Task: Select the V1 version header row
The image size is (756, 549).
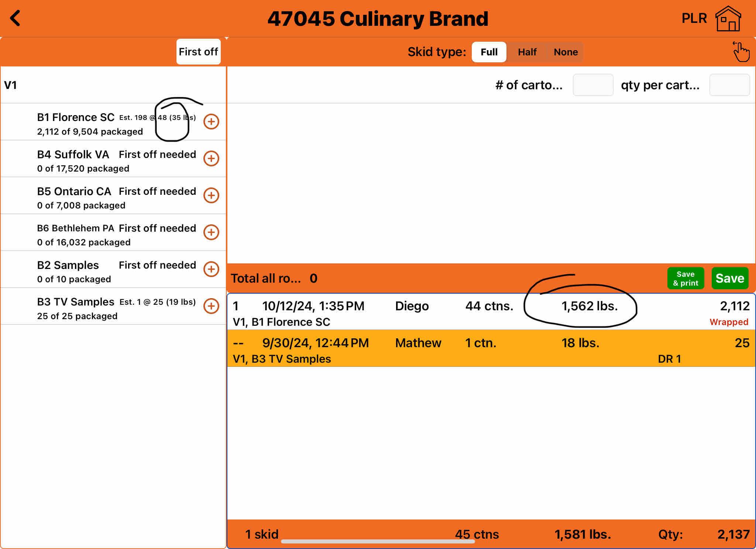Action: click(x=111, y=85)
